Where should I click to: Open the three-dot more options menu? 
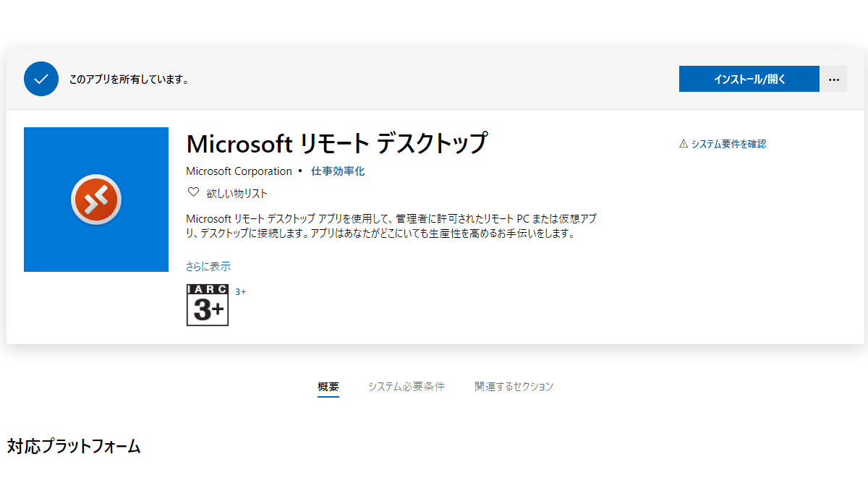click(833, 79)
